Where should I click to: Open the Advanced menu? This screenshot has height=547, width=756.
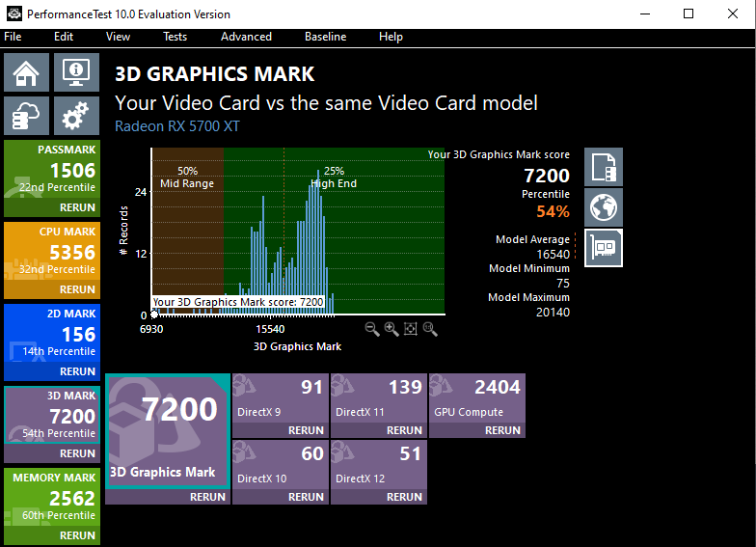(246, 37)
